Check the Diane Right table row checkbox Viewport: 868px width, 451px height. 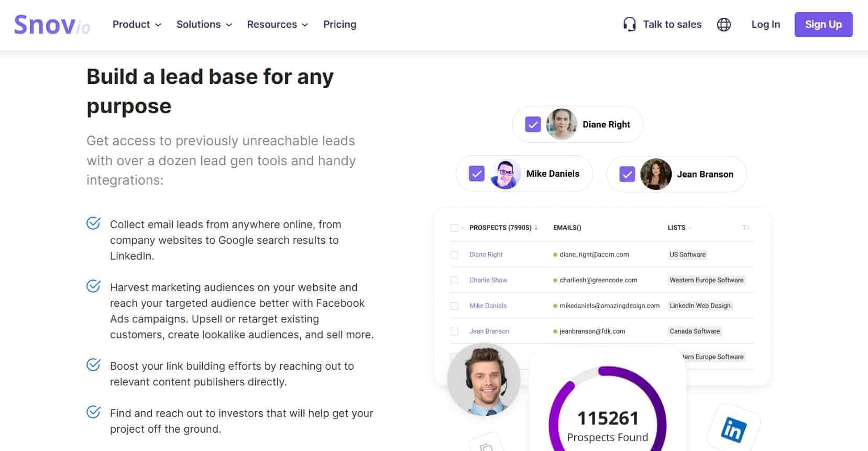point(454,255)
